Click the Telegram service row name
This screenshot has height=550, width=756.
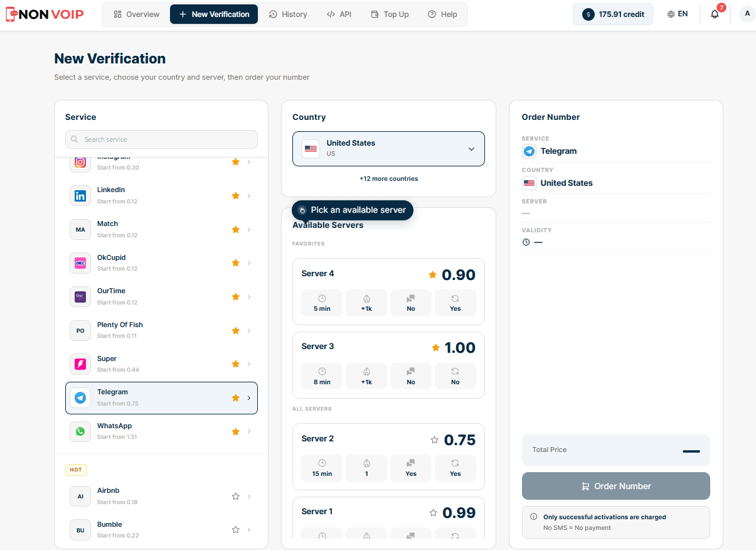(112, 392)
